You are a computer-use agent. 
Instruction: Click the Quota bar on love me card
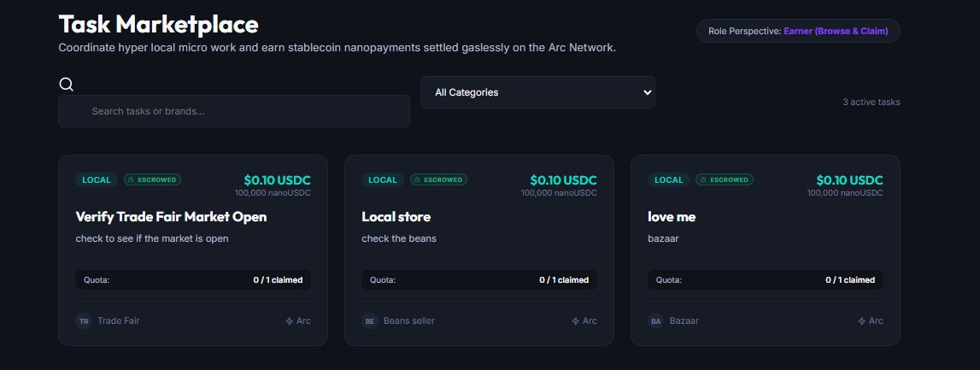766,280
